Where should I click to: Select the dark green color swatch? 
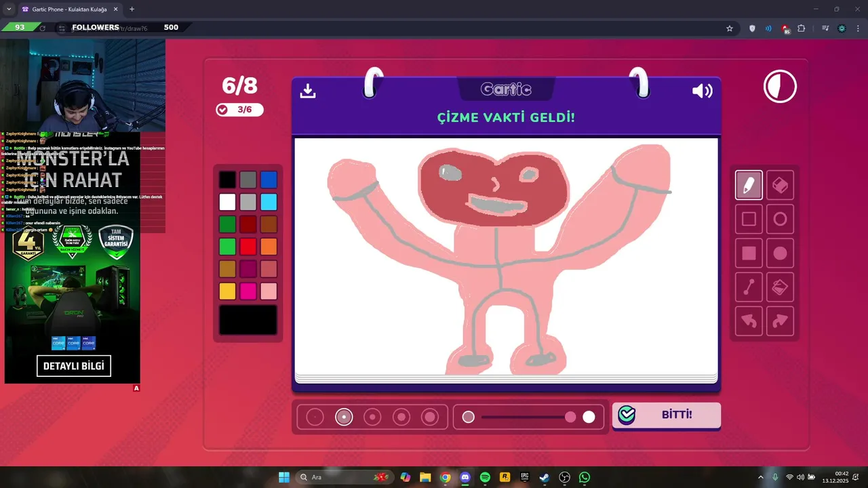point(227,224)
